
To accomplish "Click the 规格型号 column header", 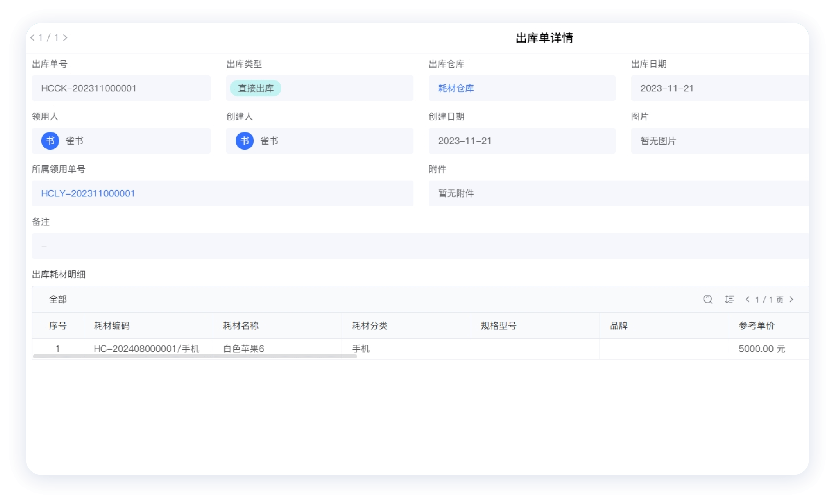I will click(x=535, y=326).
